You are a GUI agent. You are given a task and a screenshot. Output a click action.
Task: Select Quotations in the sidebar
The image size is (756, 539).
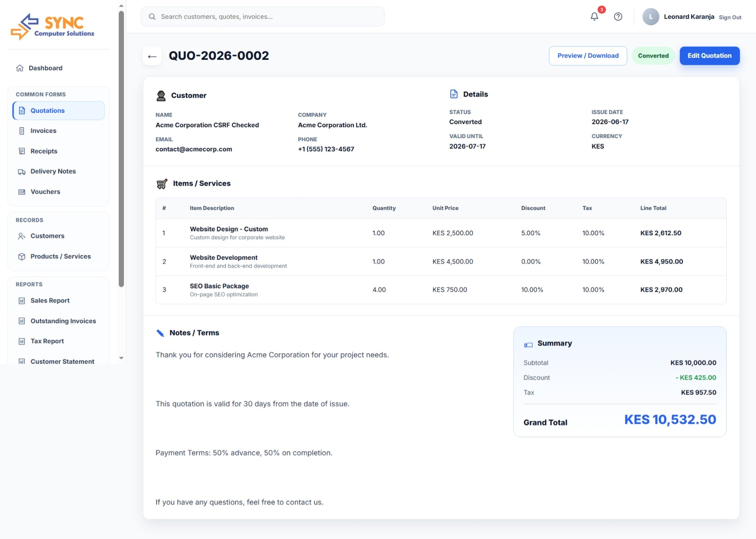pos(58,111)
